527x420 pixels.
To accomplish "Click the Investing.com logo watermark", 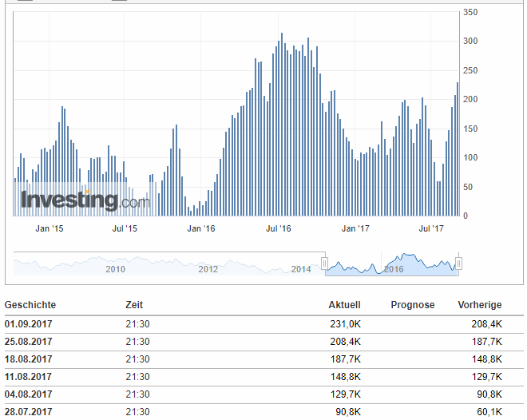I will coord(85,200).
